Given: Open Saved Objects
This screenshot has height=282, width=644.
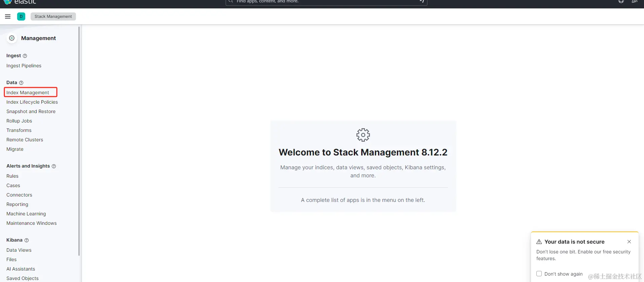Looking at the screenshot, I should click(23, 278).
